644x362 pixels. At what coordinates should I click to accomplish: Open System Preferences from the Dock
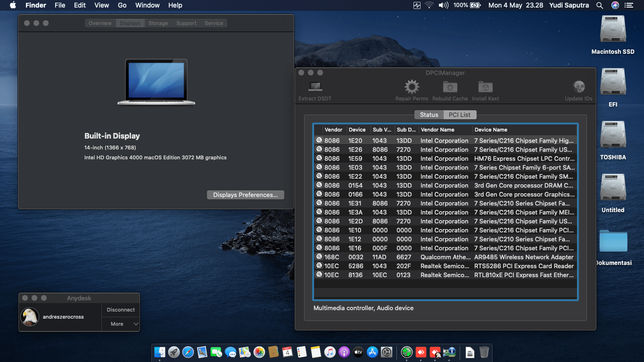387,352
